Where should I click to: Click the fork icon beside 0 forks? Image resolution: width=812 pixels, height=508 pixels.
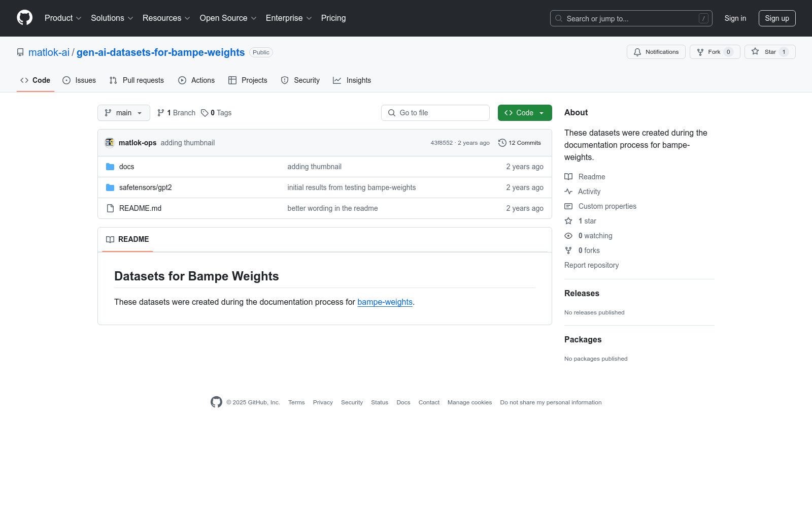(x=568, y=250)
